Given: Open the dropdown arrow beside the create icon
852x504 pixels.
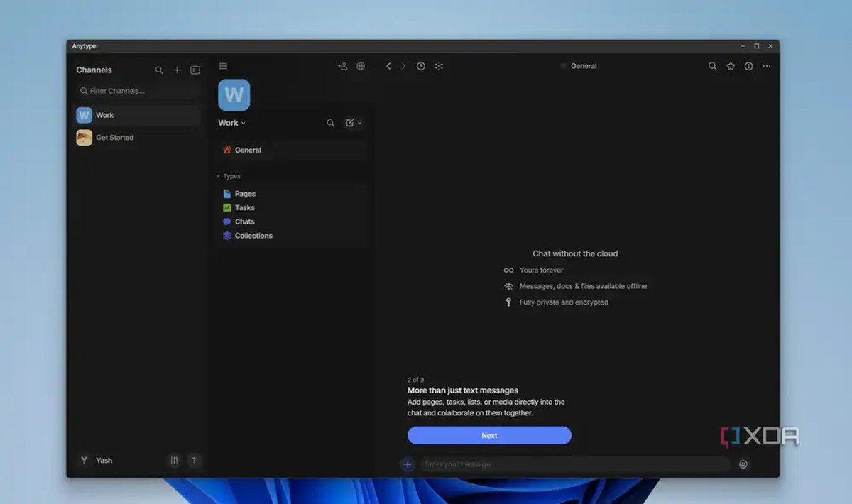Looking at the screenshot, I should point(360,123).
